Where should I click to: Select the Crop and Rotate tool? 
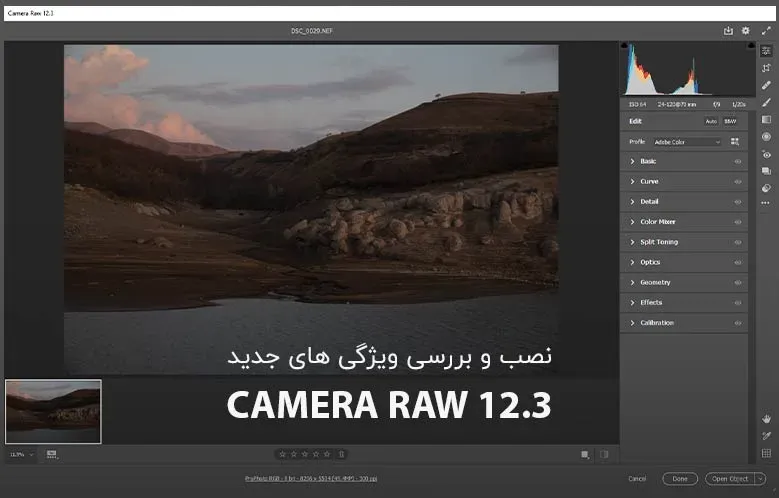coord(766,68)
